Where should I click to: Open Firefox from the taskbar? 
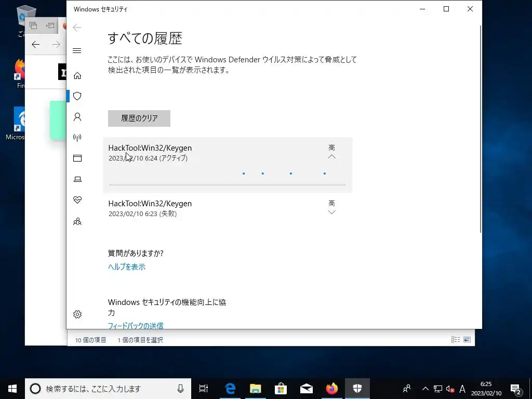[332, 389]
